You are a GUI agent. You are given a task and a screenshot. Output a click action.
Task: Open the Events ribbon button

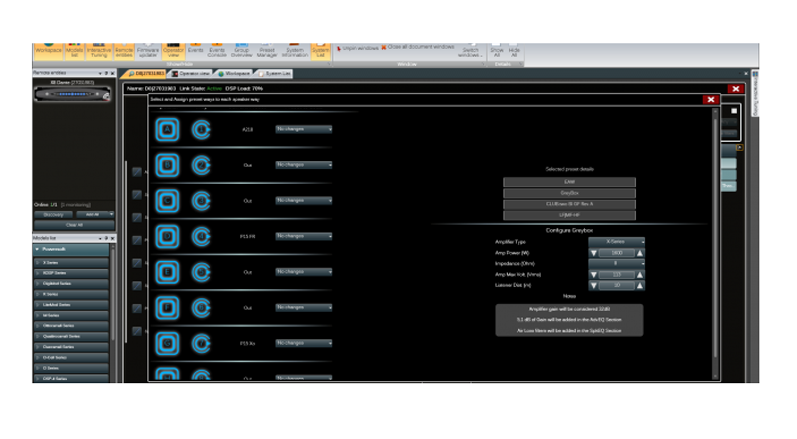(x=195, y=49)
